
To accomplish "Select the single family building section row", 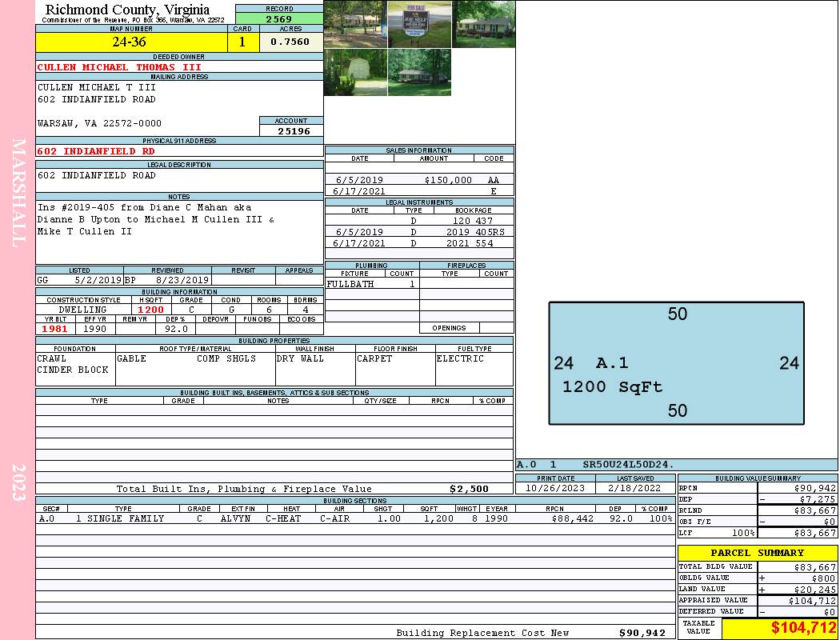I will pos(354,518).
